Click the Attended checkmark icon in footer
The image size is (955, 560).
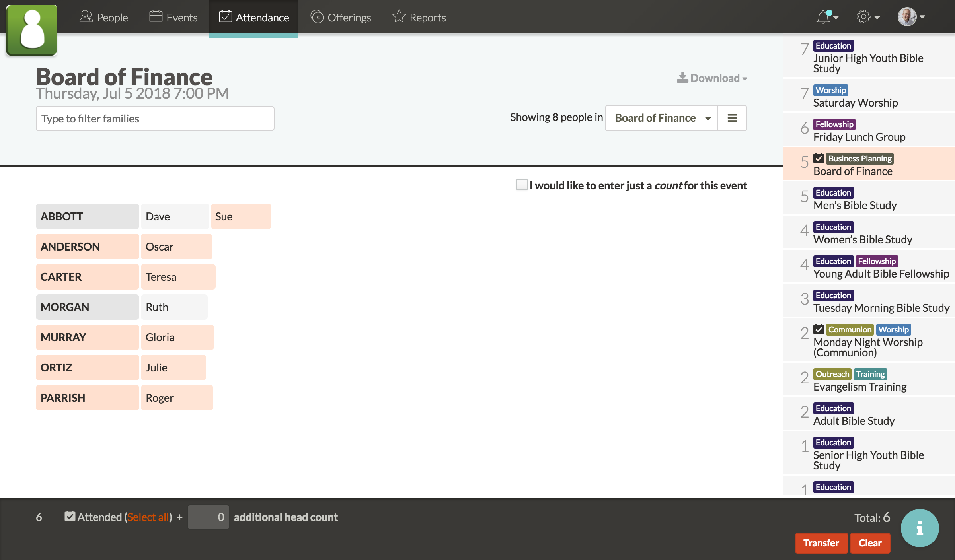click(x=70, y=516)
